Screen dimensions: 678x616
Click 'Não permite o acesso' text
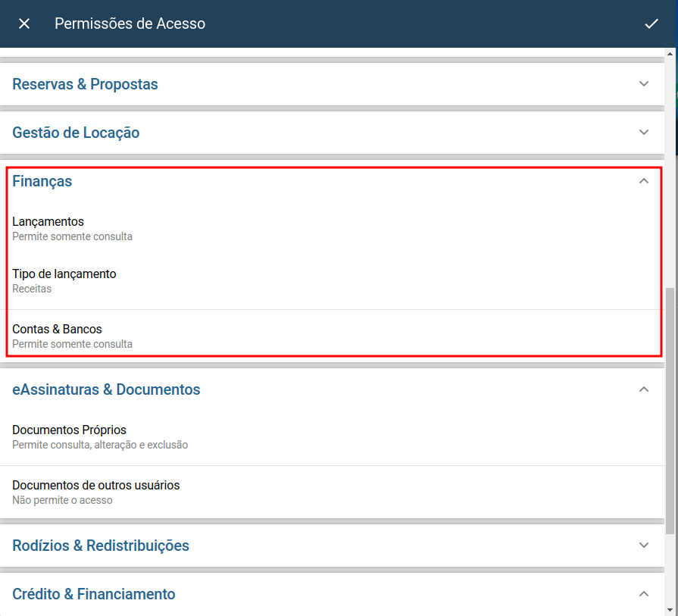click(62, 500)
